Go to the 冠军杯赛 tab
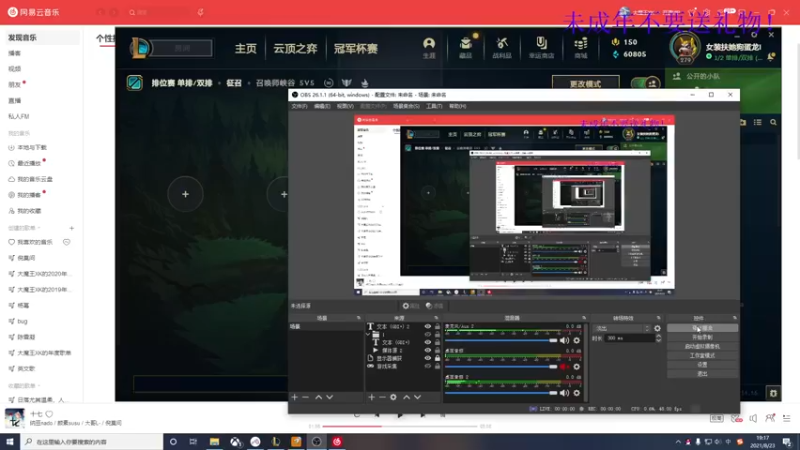 coord(356,48)
